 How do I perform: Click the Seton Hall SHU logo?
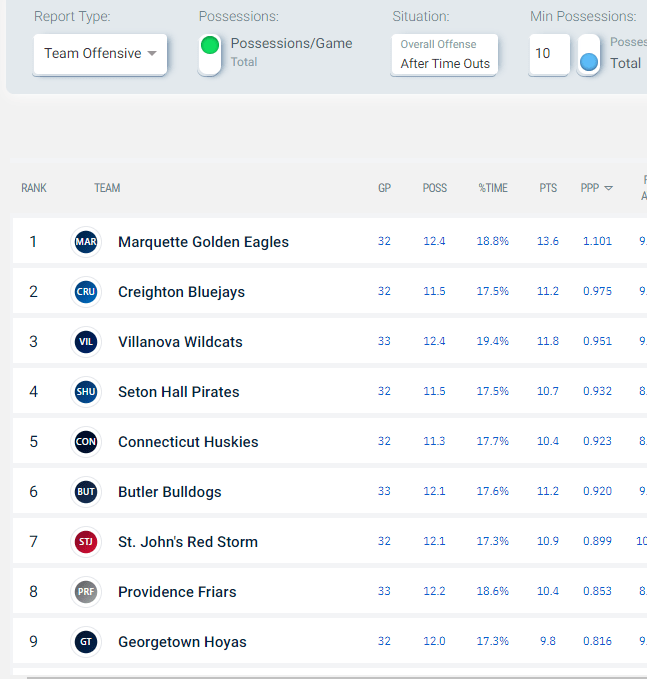pos(86,392)
